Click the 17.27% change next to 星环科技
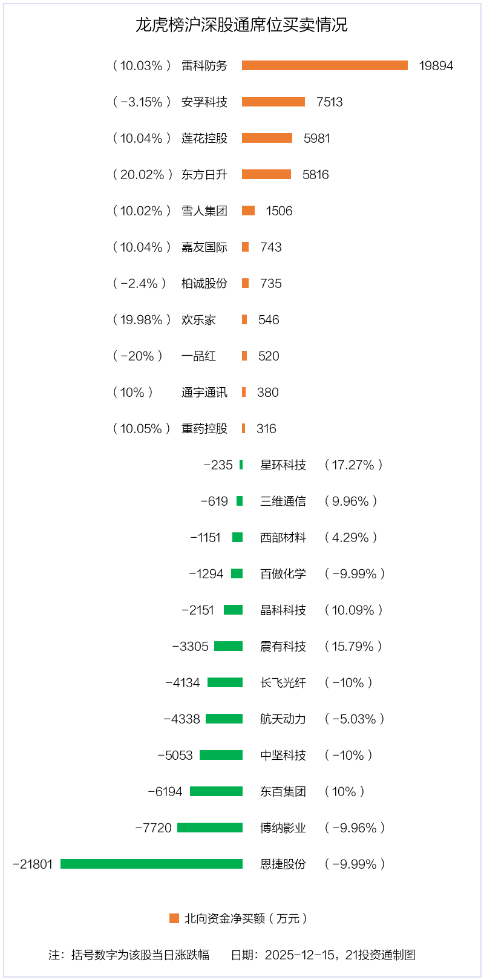Image resolution: width=484 pixels, height=980 pixels. [353, 465]
